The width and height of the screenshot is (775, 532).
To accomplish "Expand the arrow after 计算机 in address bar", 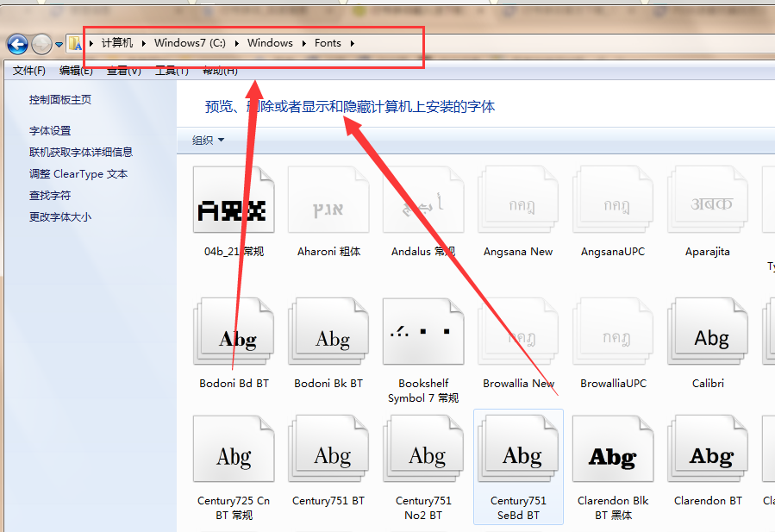I will [x=143, y=43].
